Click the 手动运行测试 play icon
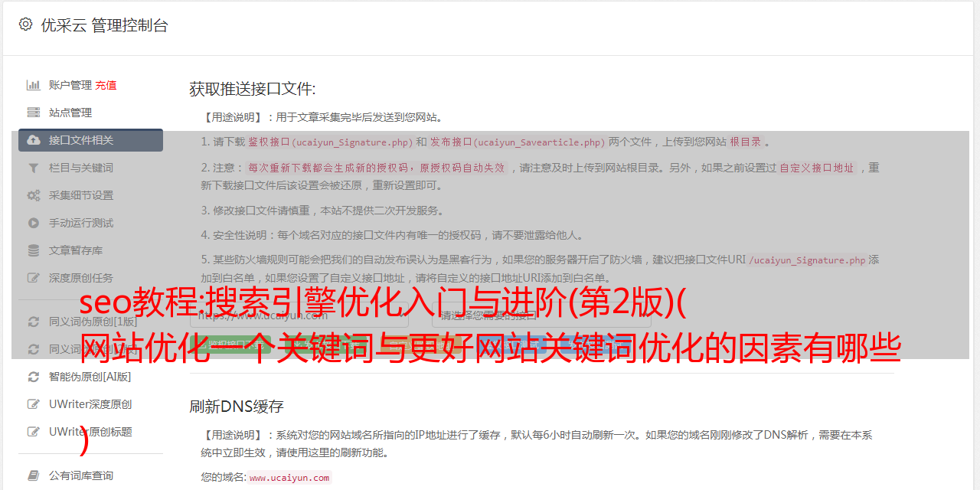 (x=34, y=223)
